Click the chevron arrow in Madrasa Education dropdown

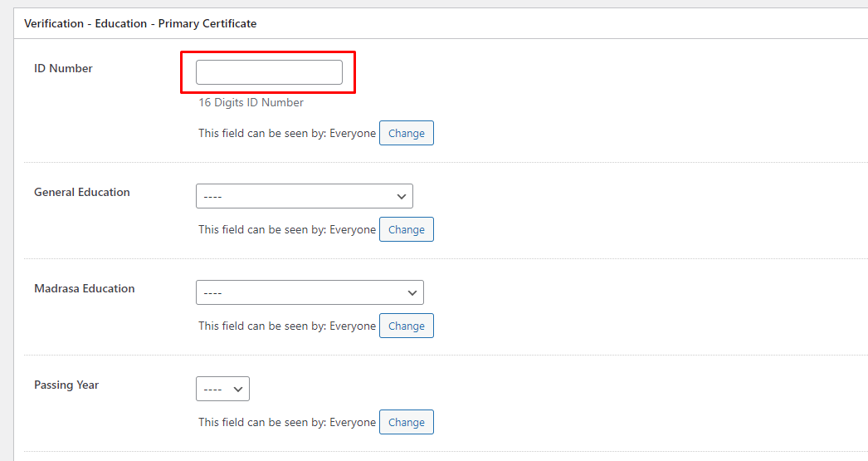click(x=412, y=293)
